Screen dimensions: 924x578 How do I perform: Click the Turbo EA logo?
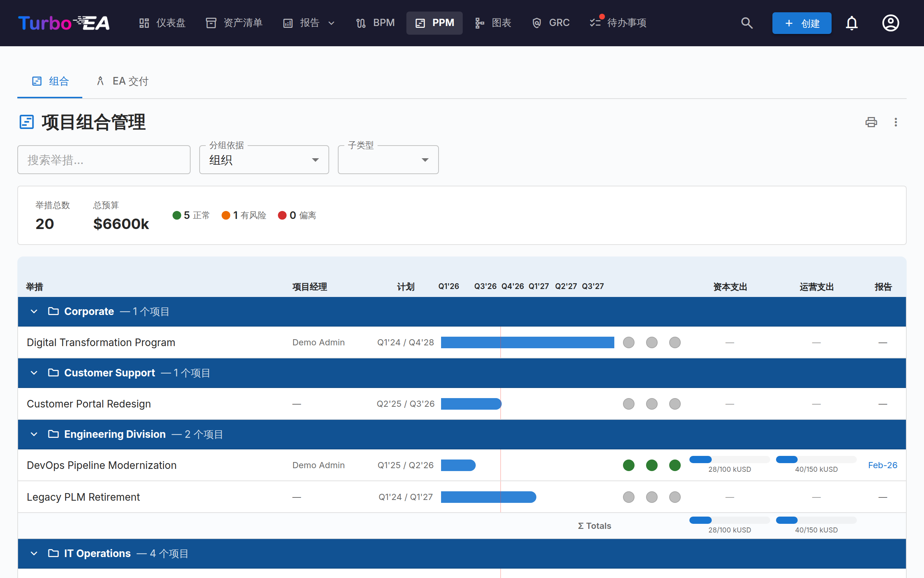(x=64, y=23)
